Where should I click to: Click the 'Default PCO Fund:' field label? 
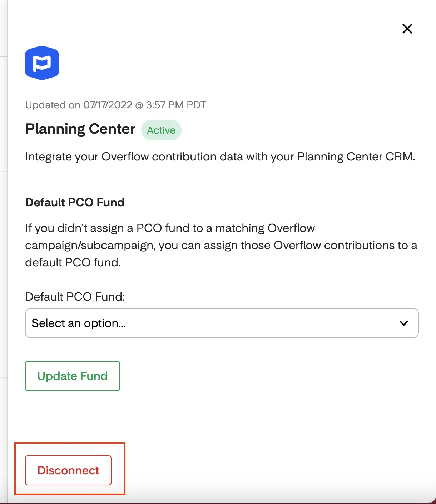pyautogui.click(x=75, y=297)
